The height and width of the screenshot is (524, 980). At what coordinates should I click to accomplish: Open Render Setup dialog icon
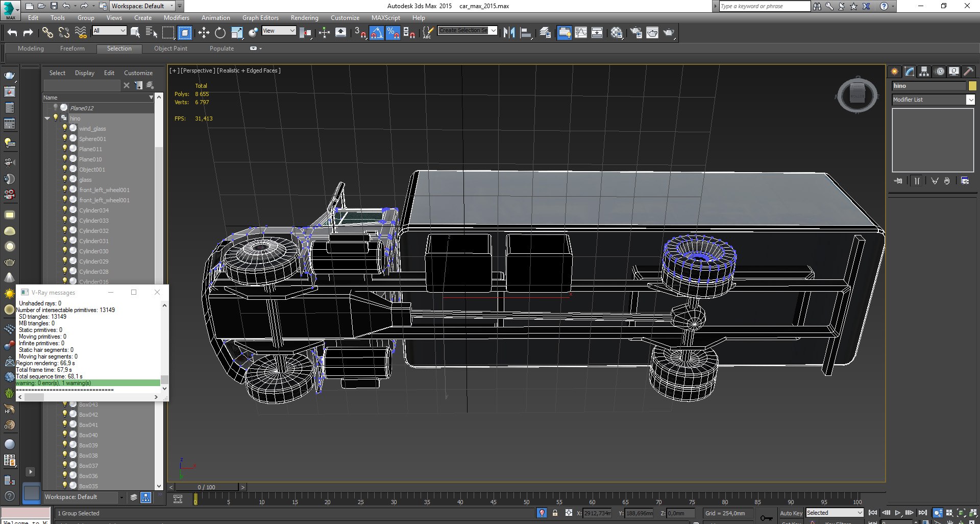(636, 33)
